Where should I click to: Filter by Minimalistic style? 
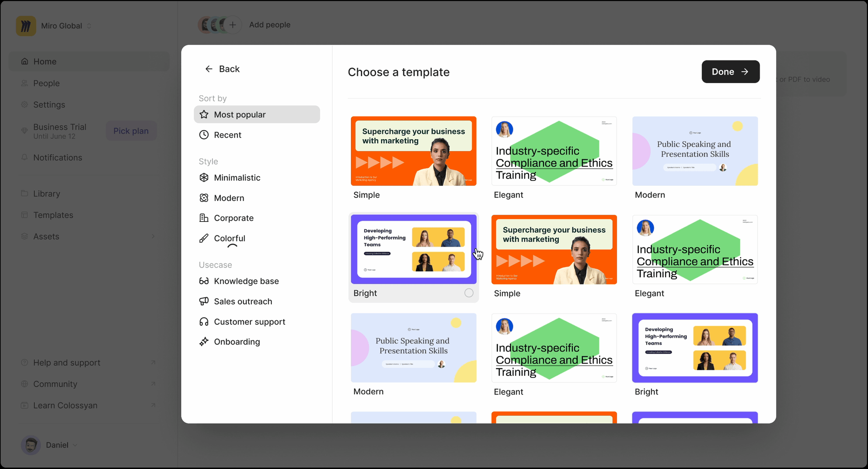(x=257, y=178)
